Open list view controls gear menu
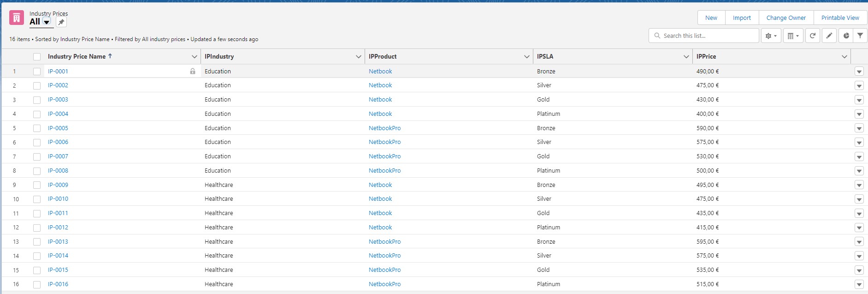Image resolution: width=868 pixels, height=294 pixels. pos(771,36)
